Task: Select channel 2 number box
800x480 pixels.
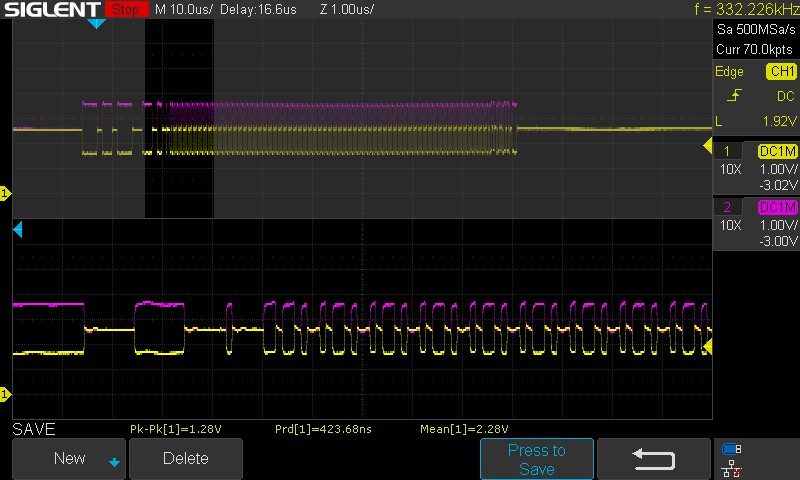Action: coord(728,208)
